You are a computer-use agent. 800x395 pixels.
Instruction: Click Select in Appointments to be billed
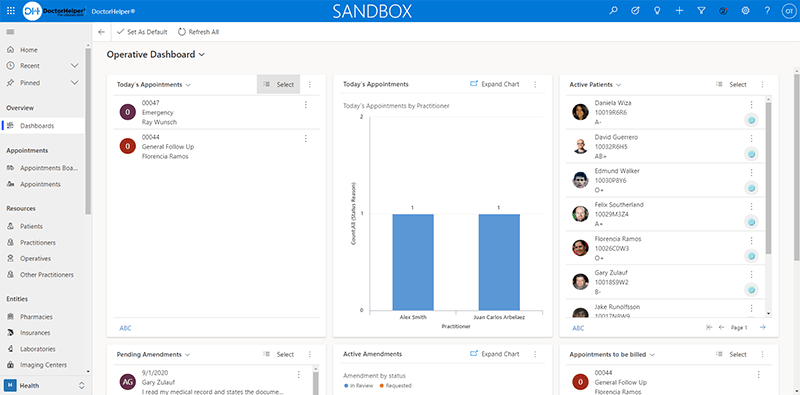[x=731, y=354]
